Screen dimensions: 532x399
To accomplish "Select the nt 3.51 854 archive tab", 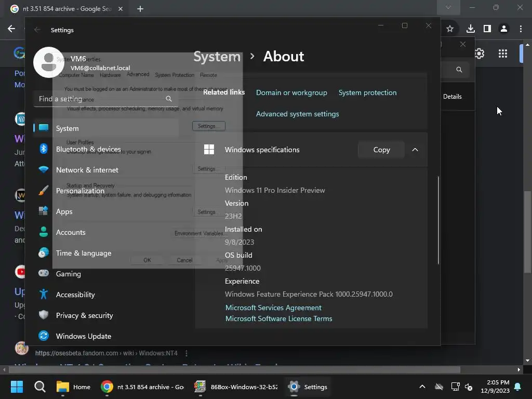I will pyautogui.click(x=66, y=9).
